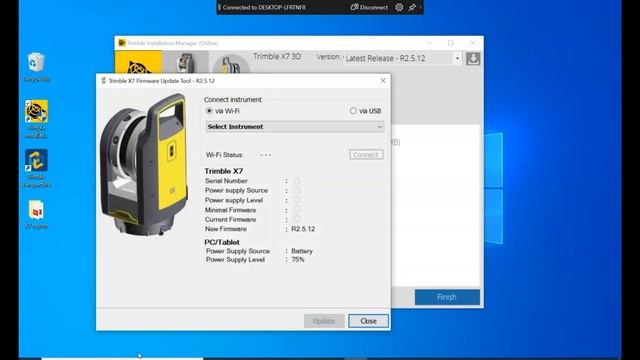This screenshot has height=360, width=640.
Task: Open remote session settings gear icon
Action: 399,7
